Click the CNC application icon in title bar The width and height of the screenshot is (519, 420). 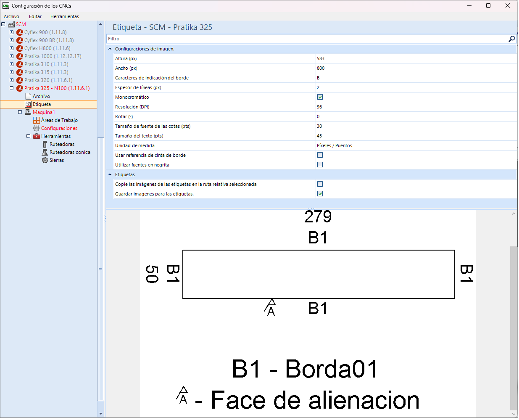6,6
